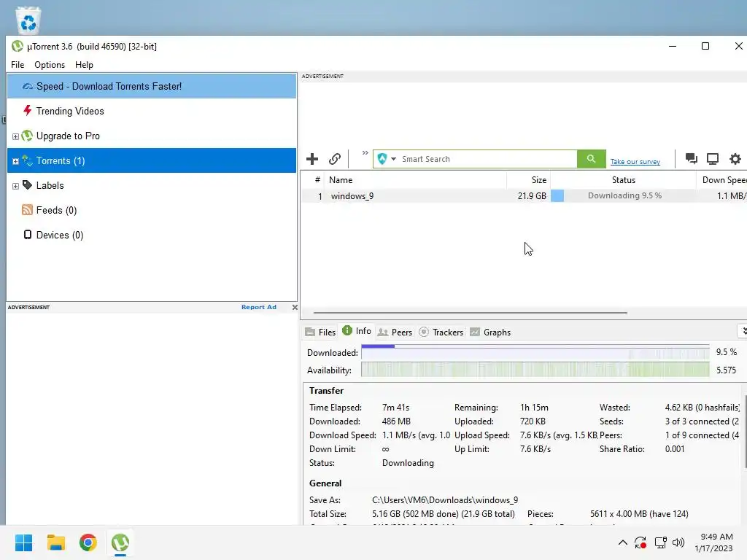Switch to the Files tab
The width and height of the screenshot is (747, 560).
(321, 332)
